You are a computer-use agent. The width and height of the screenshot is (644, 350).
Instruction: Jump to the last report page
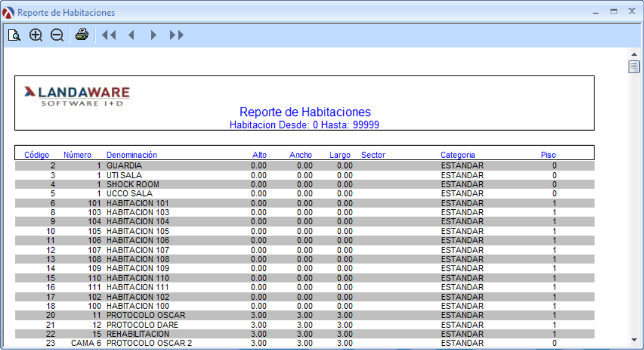176,35
